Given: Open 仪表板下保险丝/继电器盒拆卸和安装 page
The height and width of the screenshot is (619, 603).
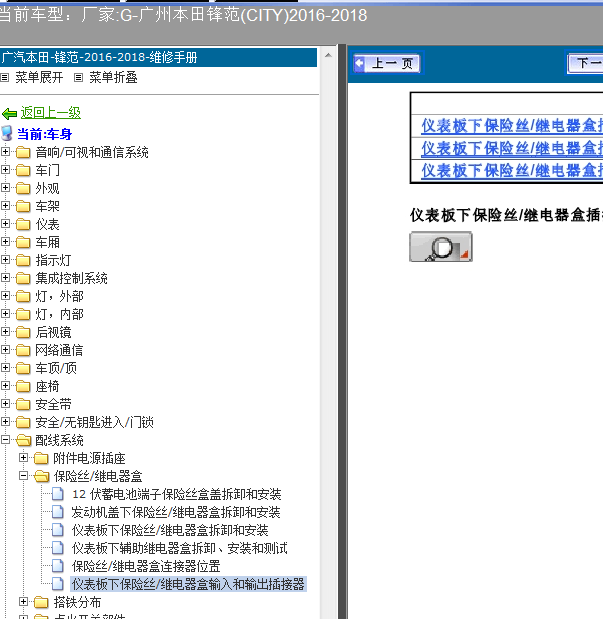Looking at the screenshot, I should pos(170,530).
